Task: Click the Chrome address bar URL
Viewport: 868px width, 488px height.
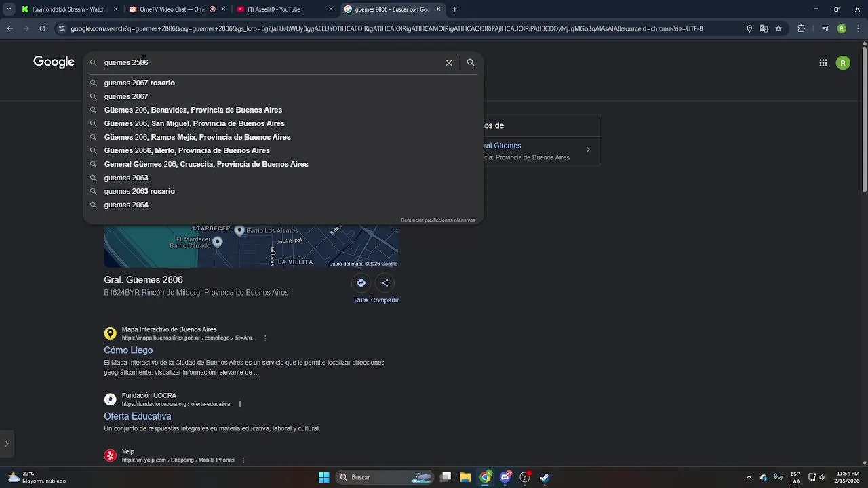Action: pos(387,28)
